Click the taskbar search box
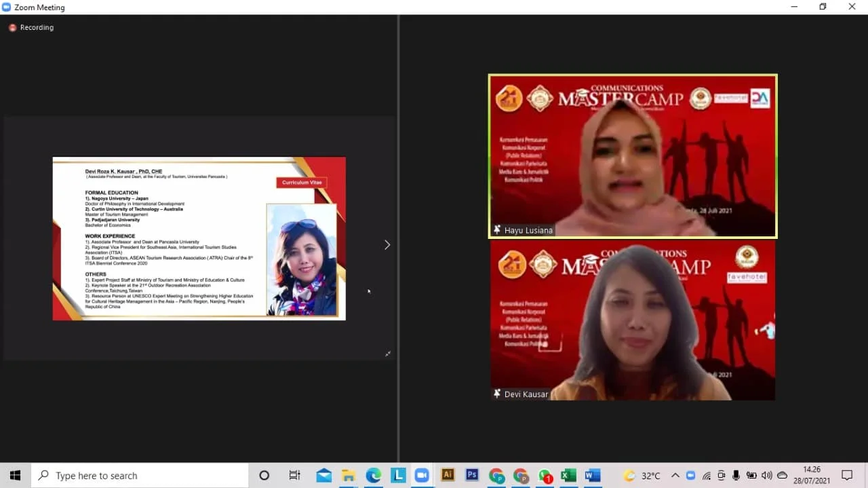Viewport: 868px width, 488px height. click(x=140, y=476)
